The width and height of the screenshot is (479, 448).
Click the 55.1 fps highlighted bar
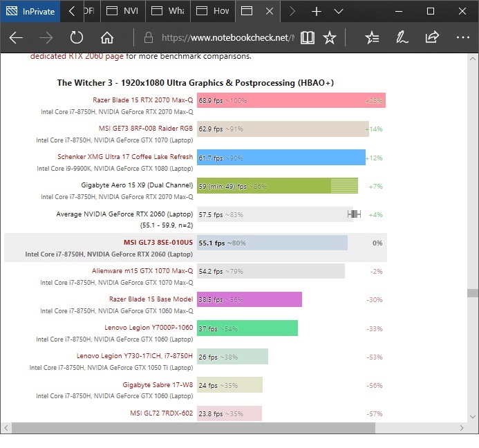point(272,243)
